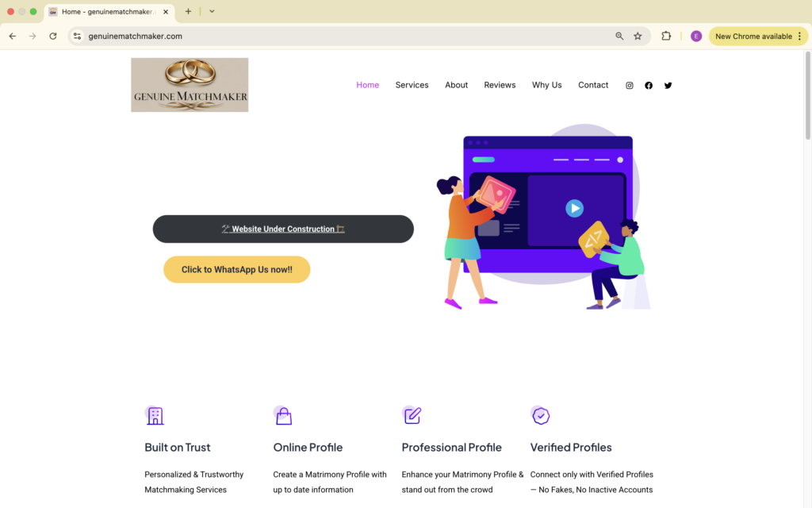
Task: Click Website Under Construction banner
Action: coord(283,229)
